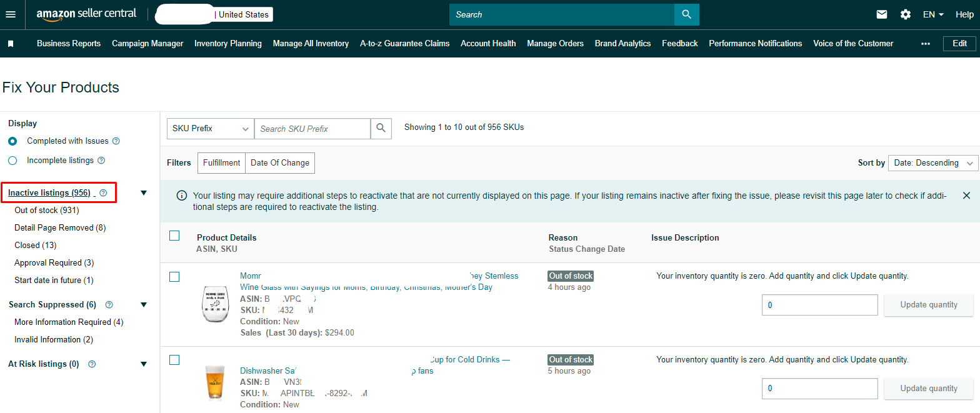Image resolution: width=980 pixels, height=413 pixels.
Task: Open Campaign Manager in navigation
Action: (147, 44)
